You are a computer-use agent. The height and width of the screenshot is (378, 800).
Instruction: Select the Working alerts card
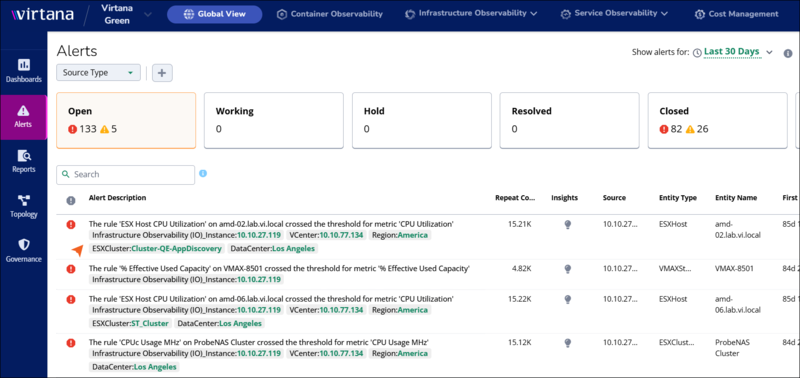click(x=274, y=120)
